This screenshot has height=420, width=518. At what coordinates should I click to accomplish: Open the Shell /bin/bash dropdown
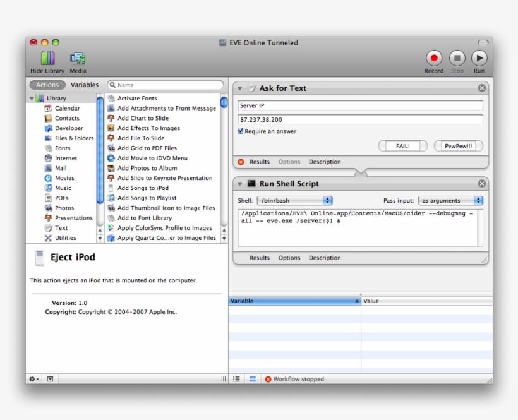pyautogui.click(x=294, y=200)
